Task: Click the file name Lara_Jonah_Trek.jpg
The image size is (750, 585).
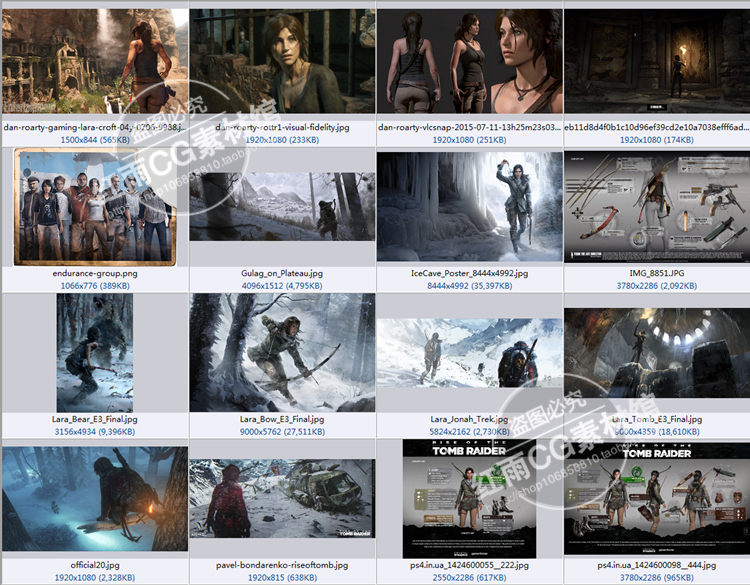Action: tap(469, 419)
